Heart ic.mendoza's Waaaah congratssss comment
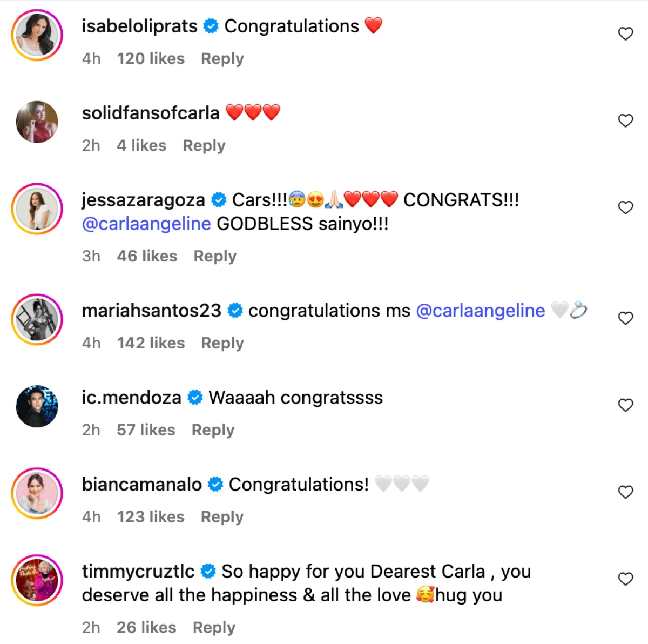Image resolution: width=648 pixels, height=644 pixels. click(625, 406)
